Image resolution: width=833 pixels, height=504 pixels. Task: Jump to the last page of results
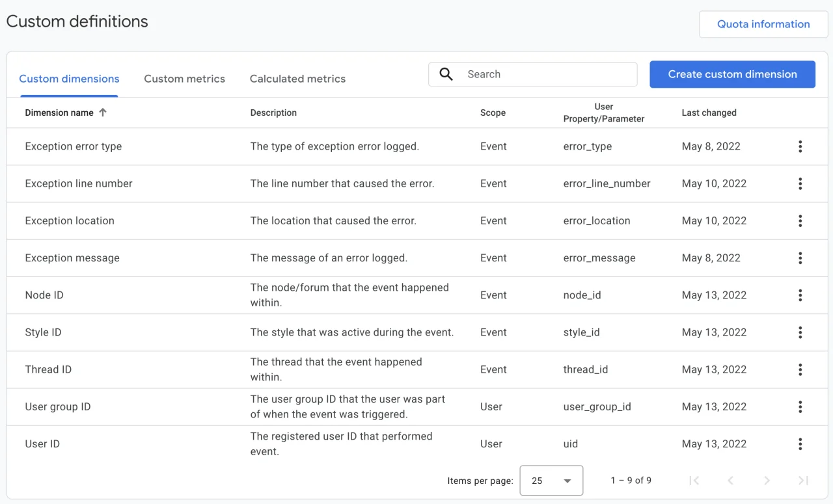tap(803, 481)
